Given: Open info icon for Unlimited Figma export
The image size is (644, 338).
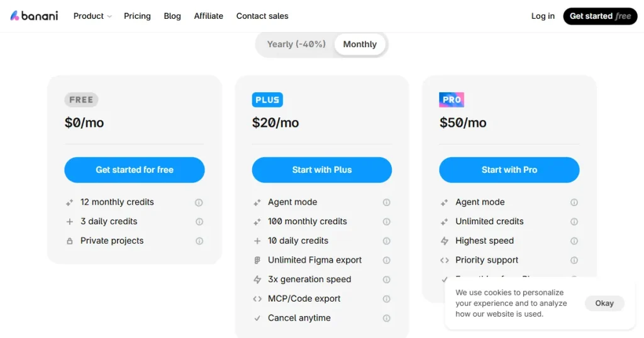Looking at the screenshot, I should pyautogui.click(x=387, y=260).
